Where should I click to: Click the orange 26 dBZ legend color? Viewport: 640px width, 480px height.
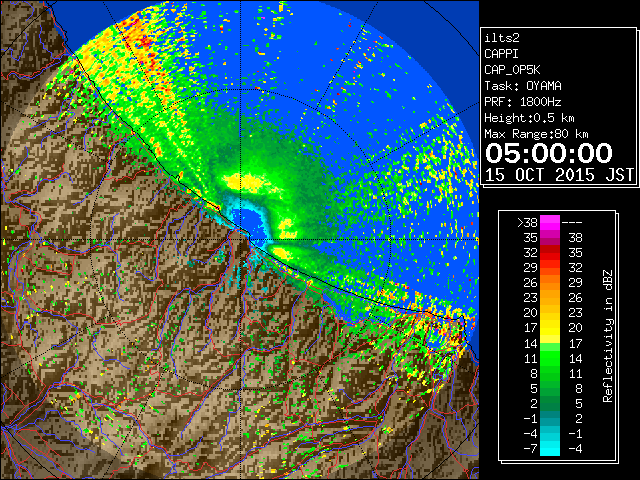tap(550, 283)
